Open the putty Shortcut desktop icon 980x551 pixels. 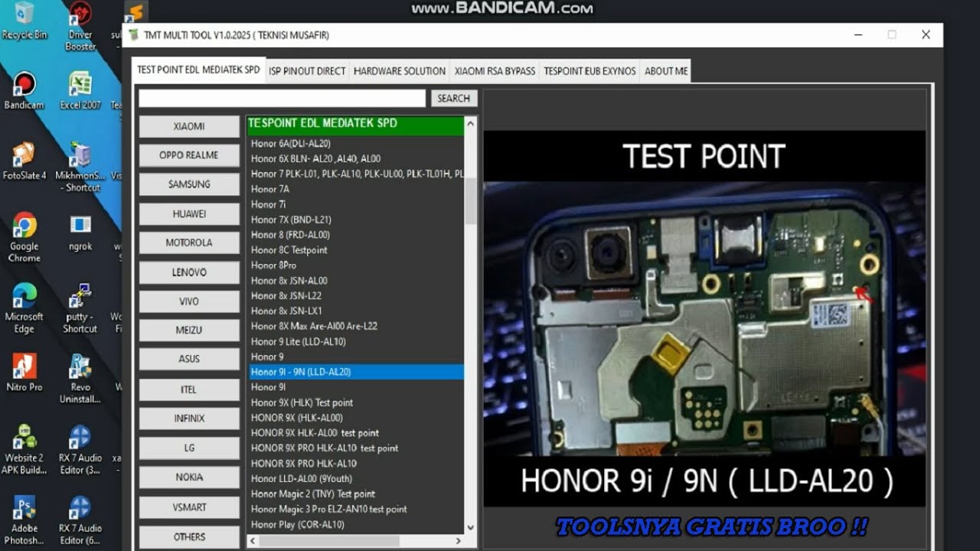[80, 308]
